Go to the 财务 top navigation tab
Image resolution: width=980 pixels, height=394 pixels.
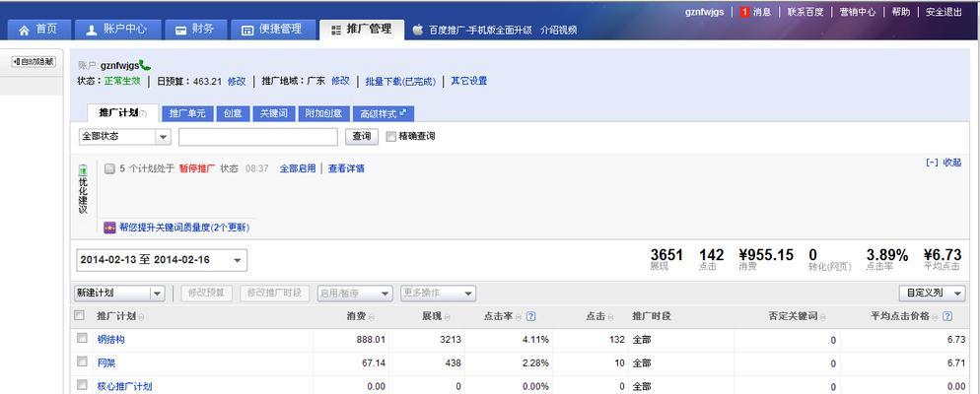pos(194,30)
